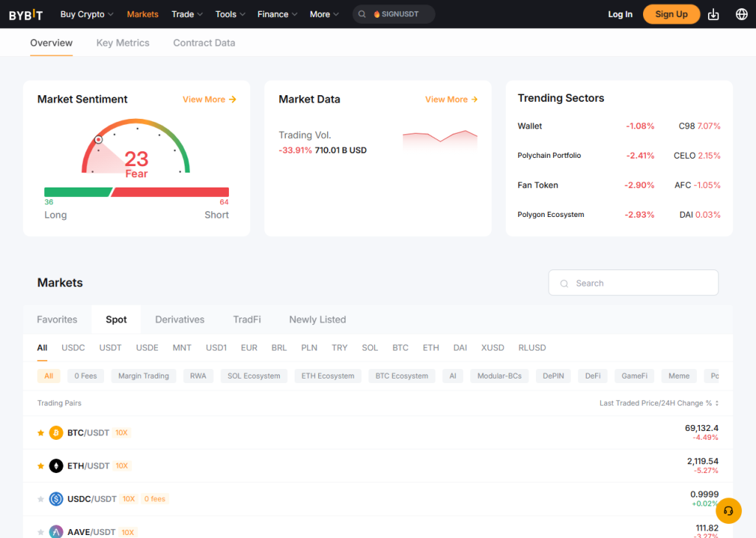The image size is (756, 538).
Task: Click View More in Market Sentiment
Action: pos(209,99)
